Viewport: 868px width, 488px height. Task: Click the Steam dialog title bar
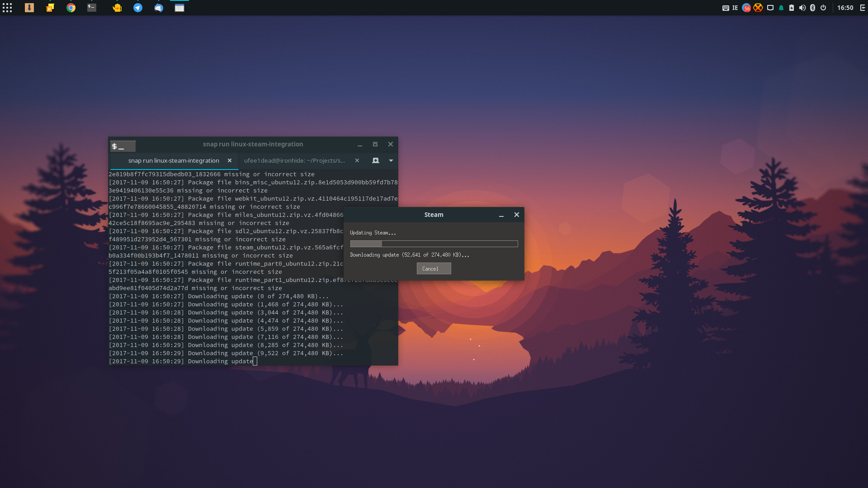434,215
